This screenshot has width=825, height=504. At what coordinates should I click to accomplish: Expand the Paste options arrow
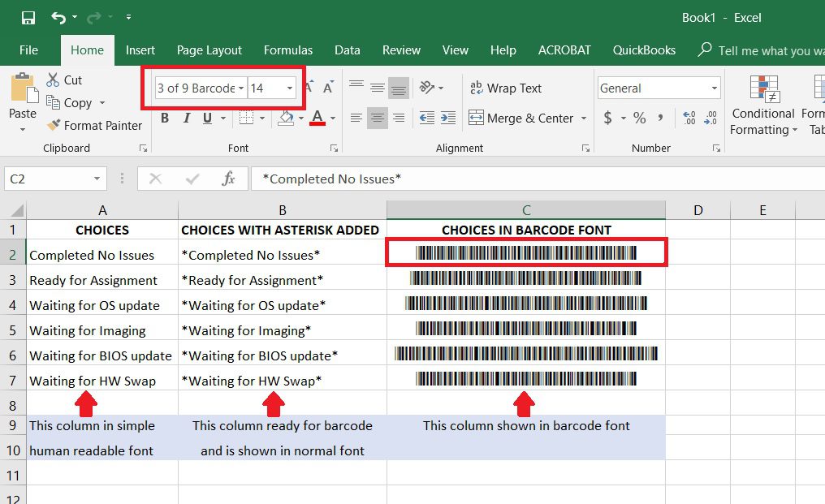click(x=23, y=129)
